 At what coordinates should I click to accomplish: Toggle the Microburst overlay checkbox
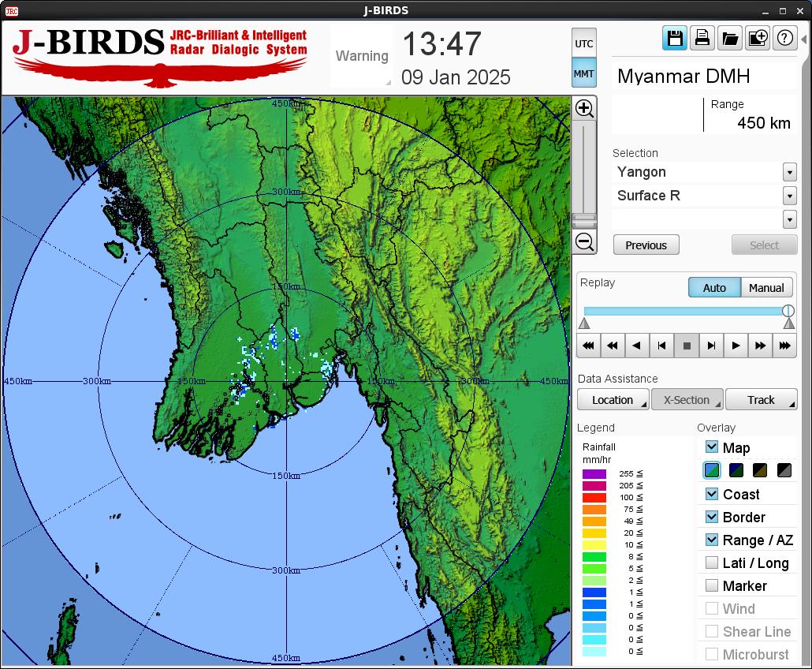click(x=712, y=653)
